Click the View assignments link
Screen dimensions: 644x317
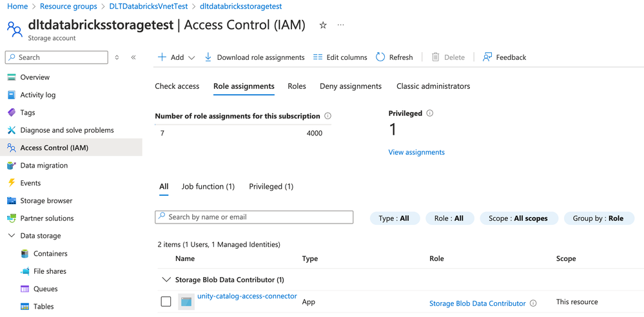point(416,152)
